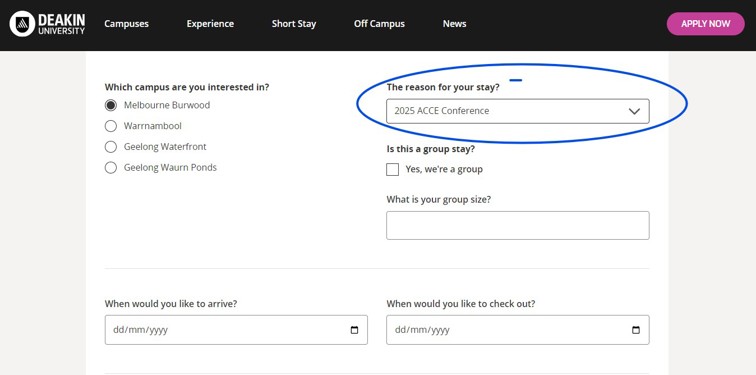Click the Apply Now button

[706, 24]
